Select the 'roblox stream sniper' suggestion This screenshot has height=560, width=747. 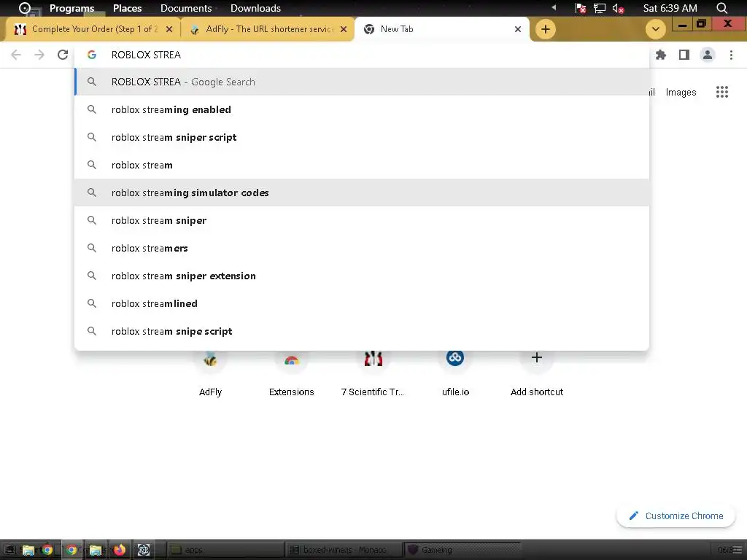[x=362, y=220]
